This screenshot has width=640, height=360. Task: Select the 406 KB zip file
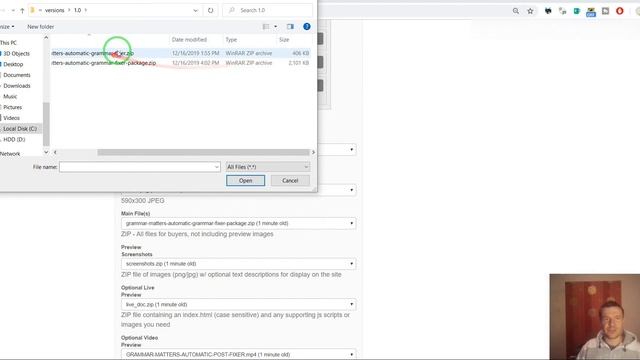pyautogui.click(x=181, y=53)
